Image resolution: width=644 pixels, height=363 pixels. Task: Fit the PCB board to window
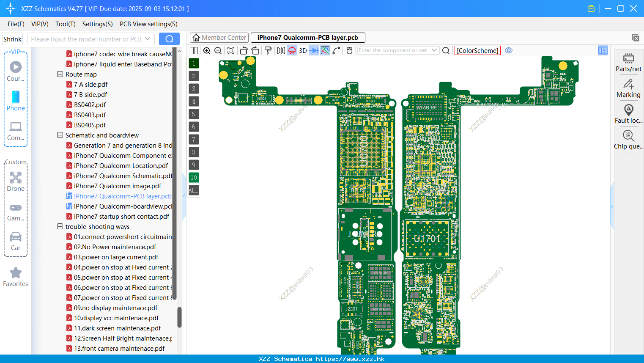click(231, 50)
